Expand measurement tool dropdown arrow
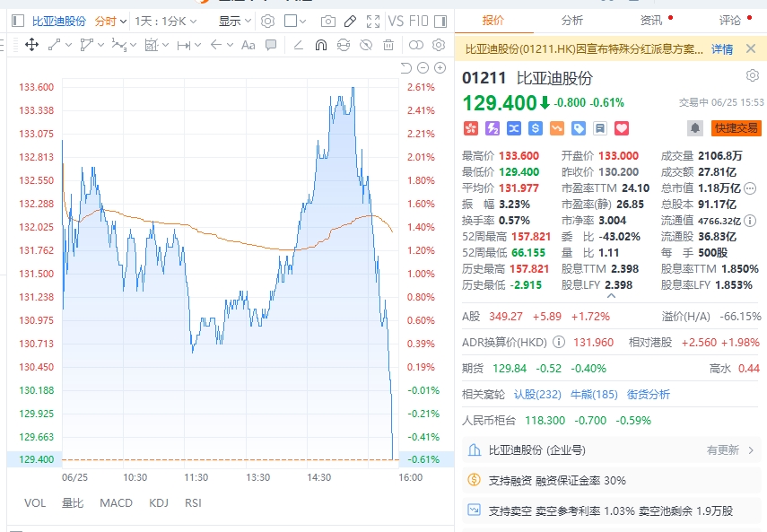767x532 pixels. click(x=165, y=45)
